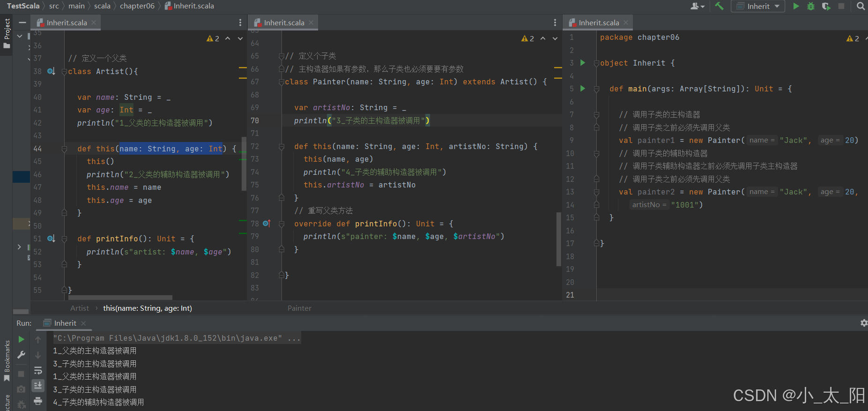868x411 pixels.
Task: Open the Inherit run configuration dropdown
Action: [x=758, y=6]
